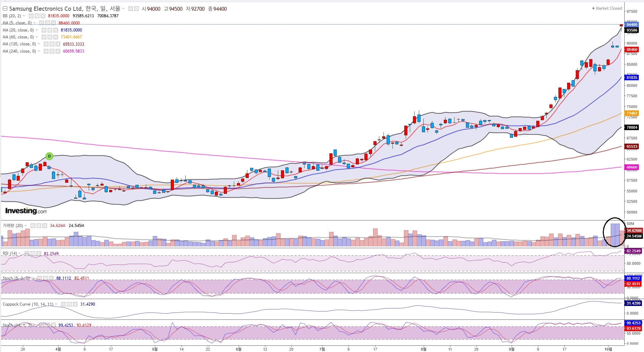Open settings for volume 거래량 (20) indicator
Viewport: 644px width, 352px height.
[x=39, y=226]
